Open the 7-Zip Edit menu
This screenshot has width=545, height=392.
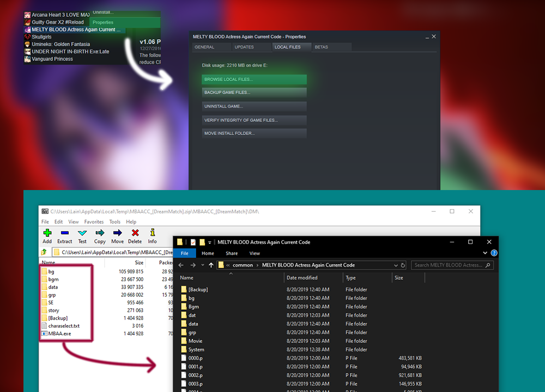point(58,222)
